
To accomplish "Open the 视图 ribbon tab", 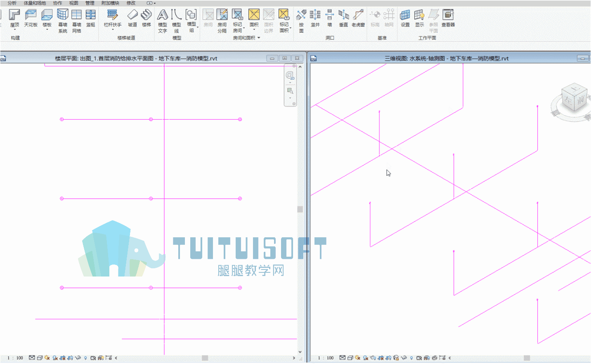I will [x=73, y=3].
